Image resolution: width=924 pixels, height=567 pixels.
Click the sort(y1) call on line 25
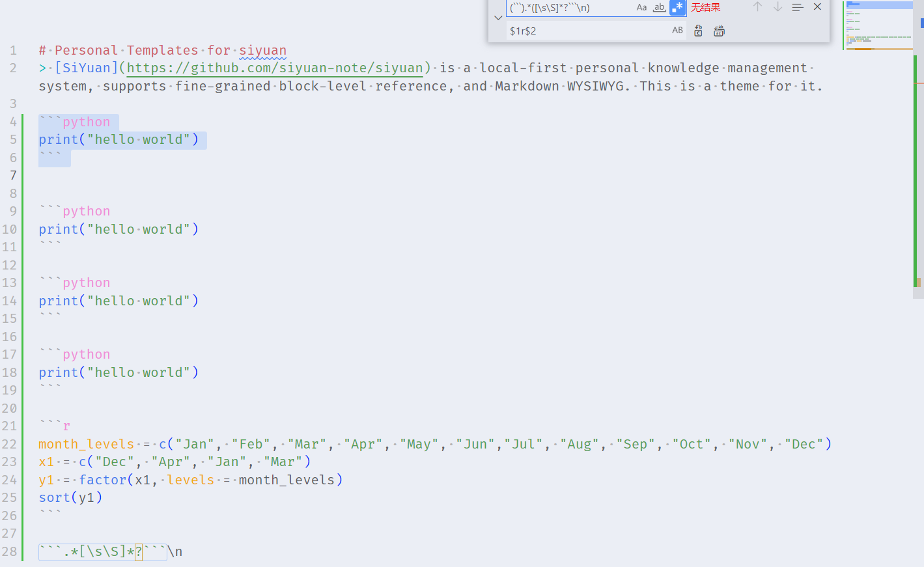[x=70, y=497]
